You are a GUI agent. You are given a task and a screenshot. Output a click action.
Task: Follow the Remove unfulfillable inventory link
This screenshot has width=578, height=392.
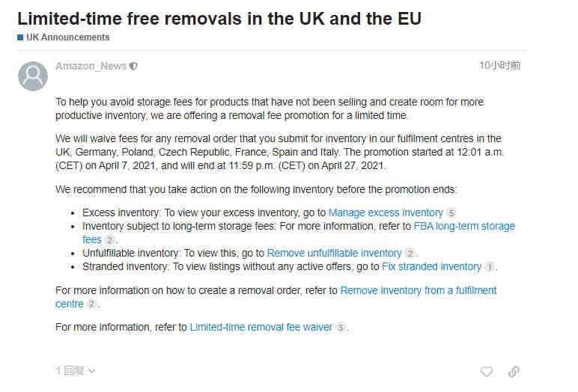coord(334,253)
